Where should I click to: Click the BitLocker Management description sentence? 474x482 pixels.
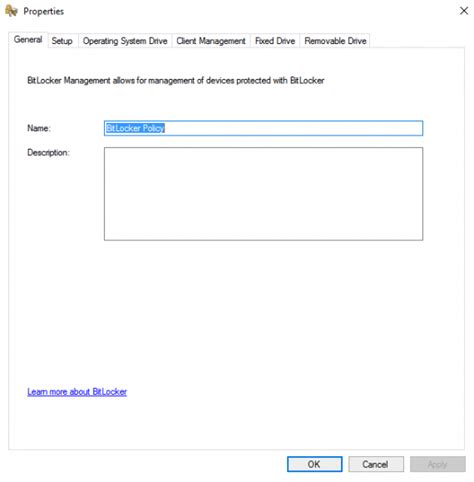pyautogui.click(x=176, y=80)
